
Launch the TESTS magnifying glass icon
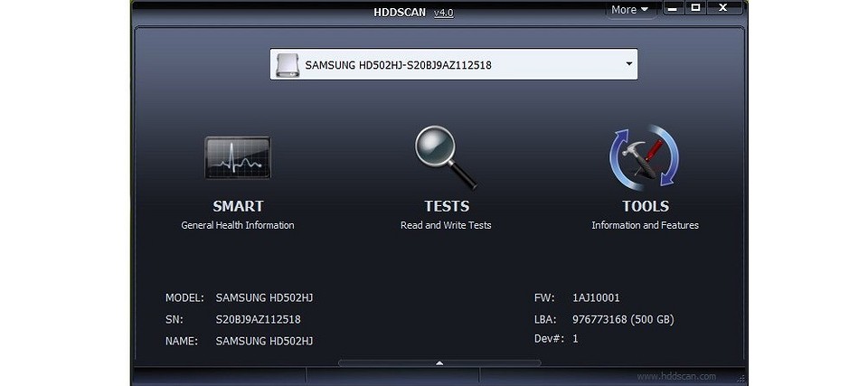pyautogui.click(x=446, y=157)
